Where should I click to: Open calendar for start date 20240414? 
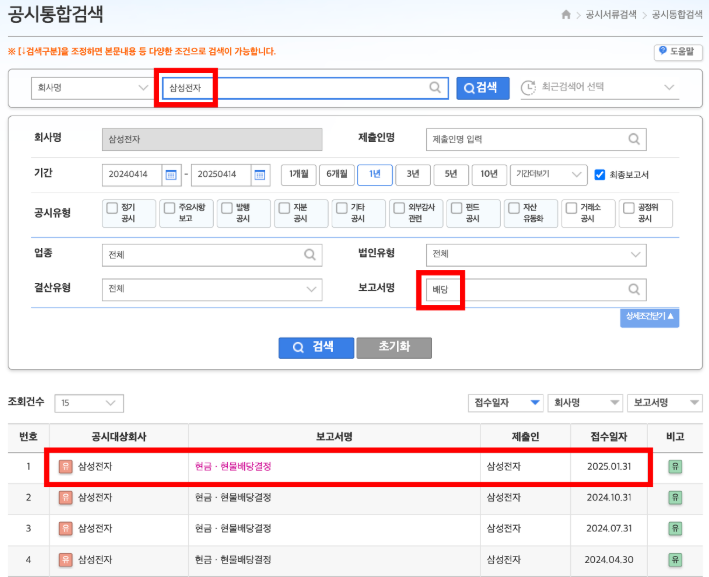(171, 175)
